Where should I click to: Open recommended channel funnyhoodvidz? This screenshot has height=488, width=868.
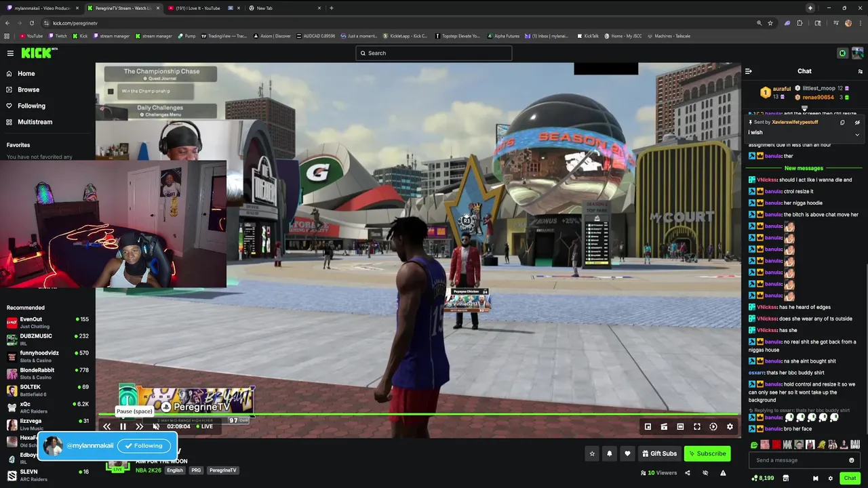47,356
